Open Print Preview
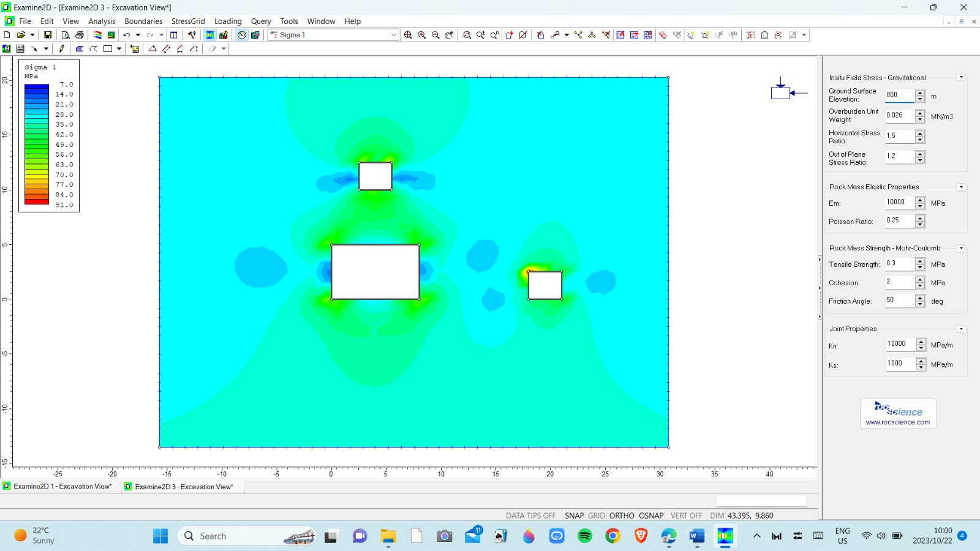The image size is (980, 551). click(x=66, y=35)
